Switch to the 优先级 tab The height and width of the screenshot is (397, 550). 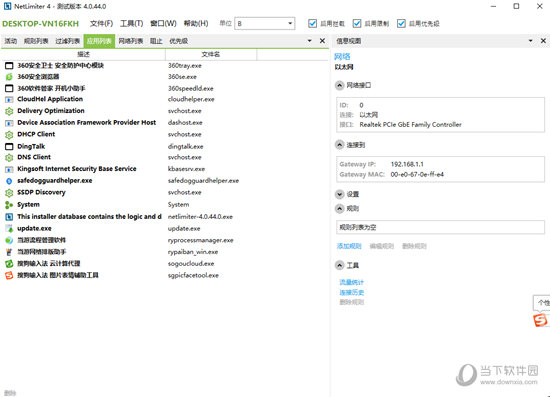tap(179, 41)
